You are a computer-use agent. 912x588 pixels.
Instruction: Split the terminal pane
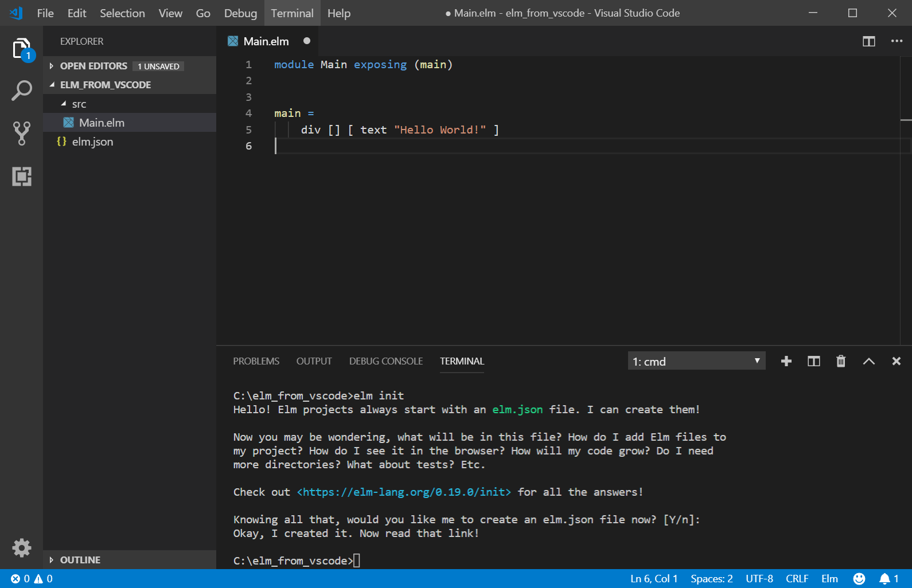[813, 361]
